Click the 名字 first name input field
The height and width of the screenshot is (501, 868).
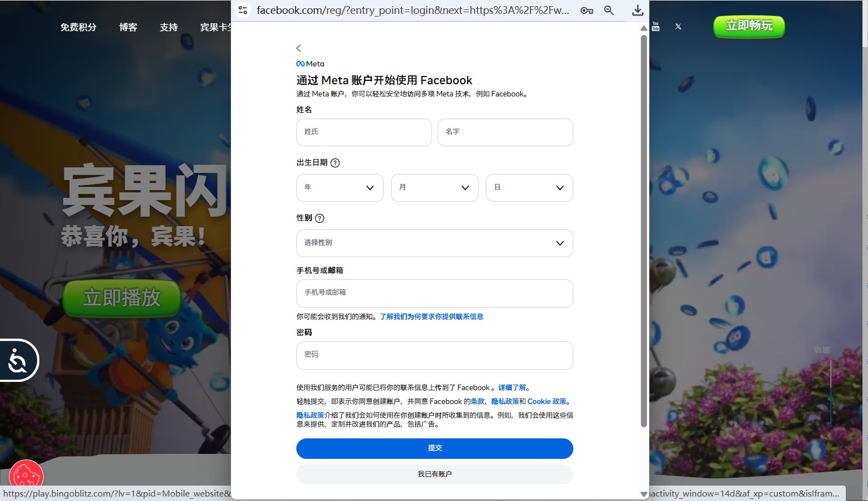(505, 132)
